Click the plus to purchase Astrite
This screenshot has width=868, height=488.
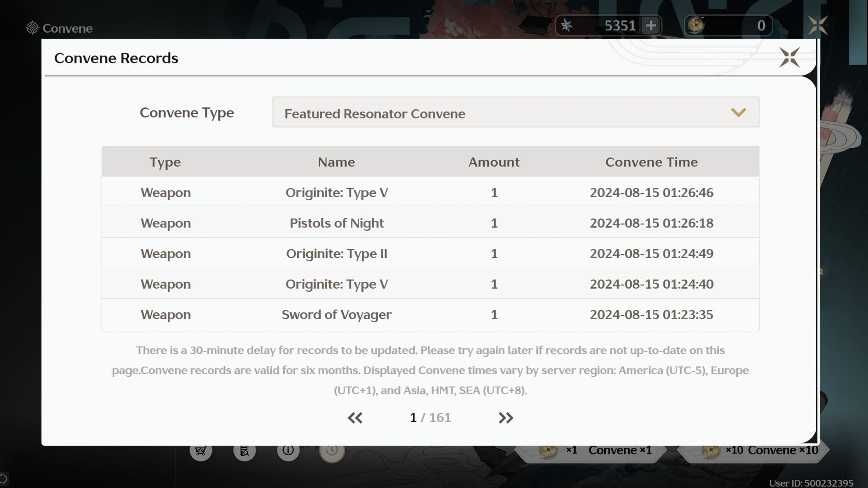652,25
